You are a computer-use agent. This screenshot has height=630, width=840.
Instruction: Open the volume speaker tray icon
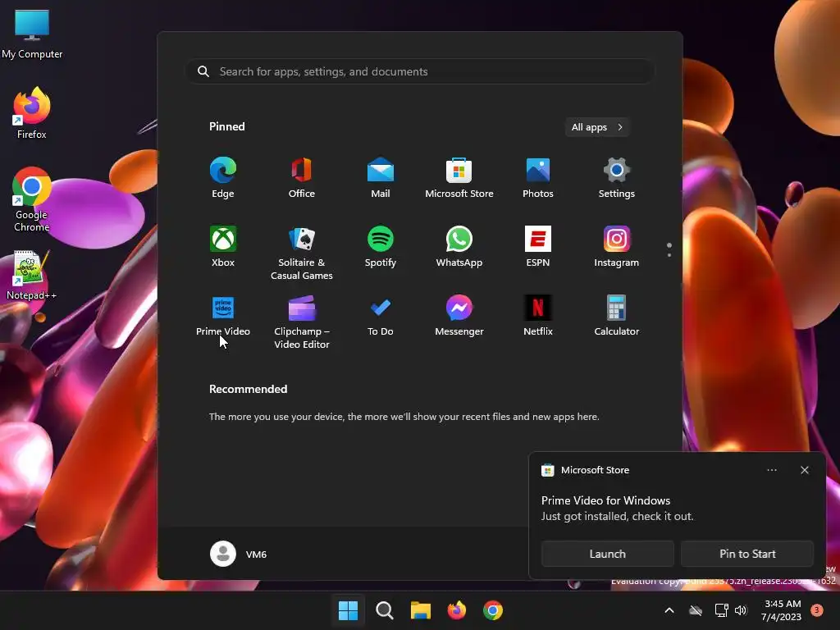(741, 610)
